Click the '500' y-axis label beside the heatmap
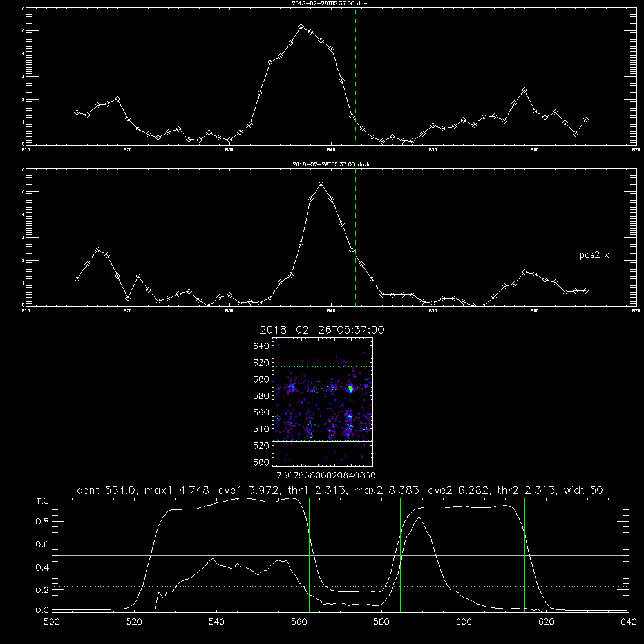Screen dimensions: 644x644 pyautogui.click(x=261, y=462)
